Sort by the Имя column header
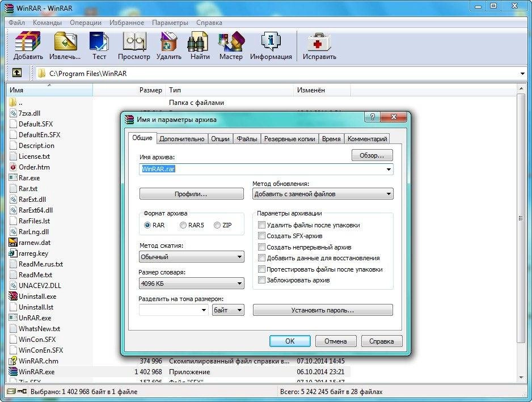This screenshot has width=532, height=402. 49,90
